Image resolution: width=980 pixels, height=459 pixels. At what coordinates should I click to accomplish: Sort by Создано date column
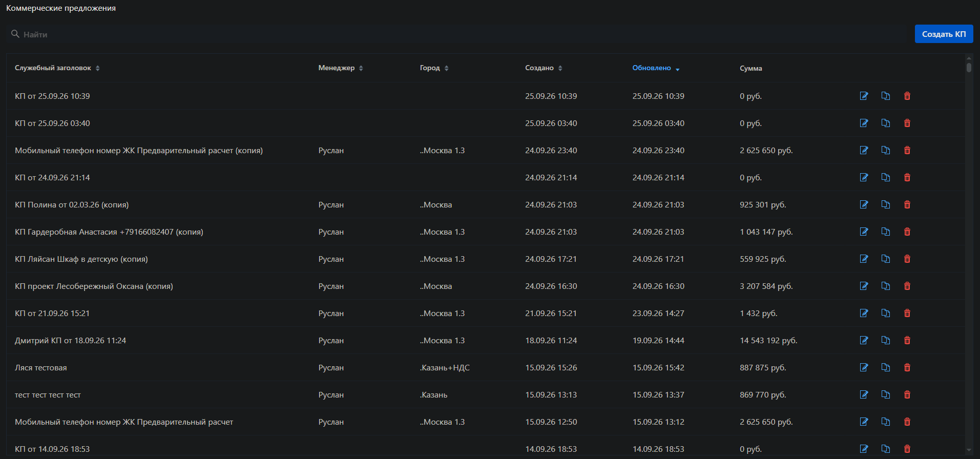tap(544, 68)
